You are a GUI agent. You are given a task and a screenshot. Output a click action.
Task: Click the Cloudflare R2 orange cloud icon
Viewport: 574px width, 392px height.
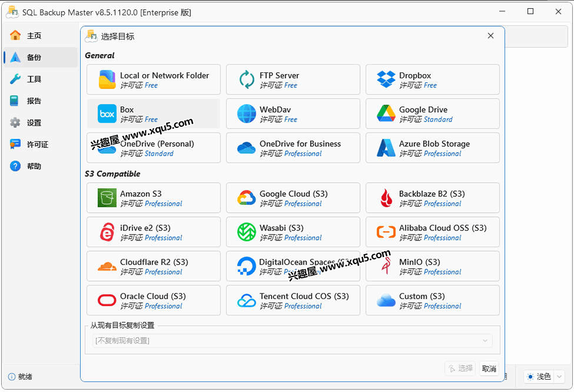[107, 266]
